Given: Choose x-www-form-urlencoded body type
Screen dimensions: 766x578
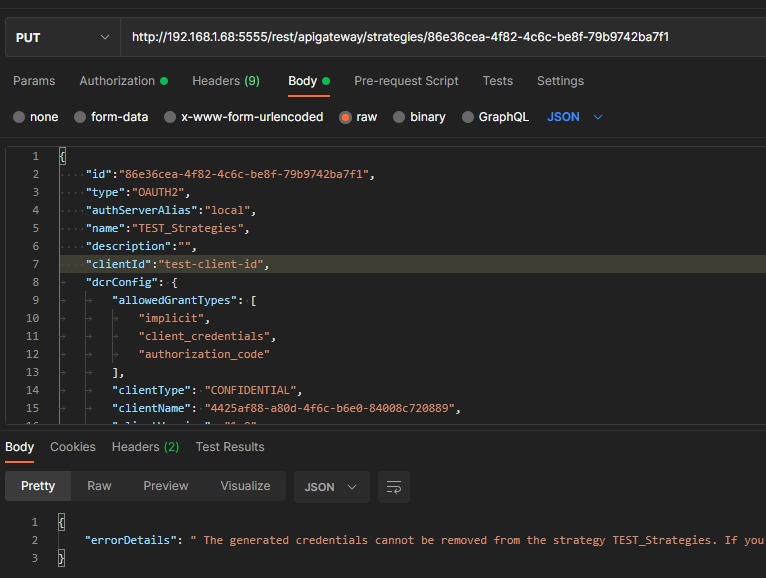Looking at the screenshot, I should click(170, 117).
